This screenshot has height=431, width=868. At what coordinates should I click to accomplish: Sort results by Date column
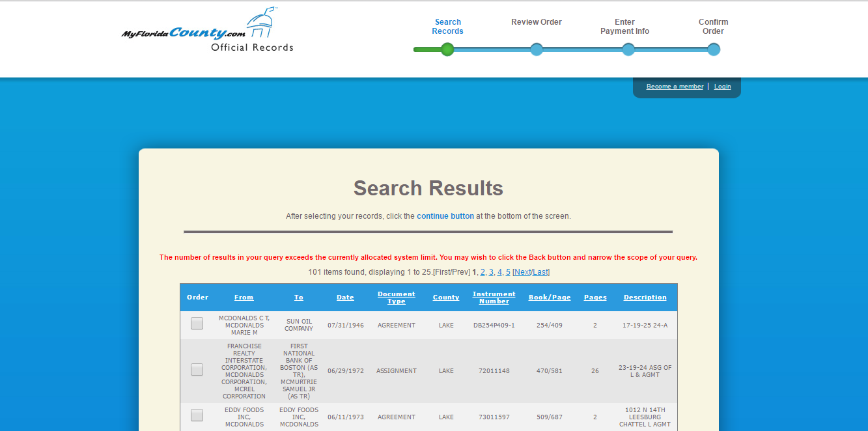345,298
